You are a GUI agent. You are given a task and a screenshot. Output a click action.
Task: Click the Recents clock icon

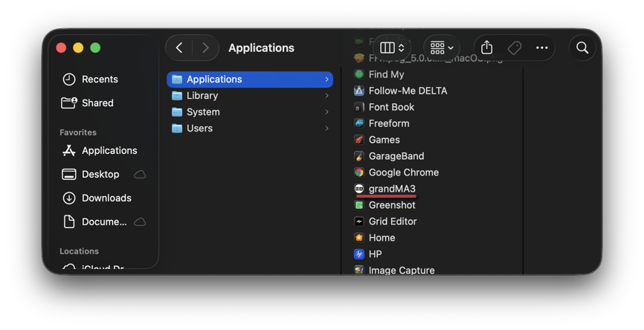pos(68,80)
